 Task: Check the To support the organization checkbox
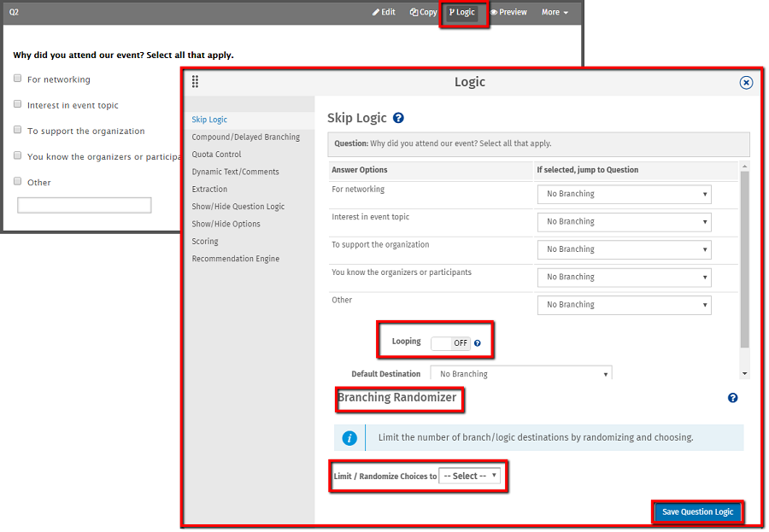coord(18,130)
